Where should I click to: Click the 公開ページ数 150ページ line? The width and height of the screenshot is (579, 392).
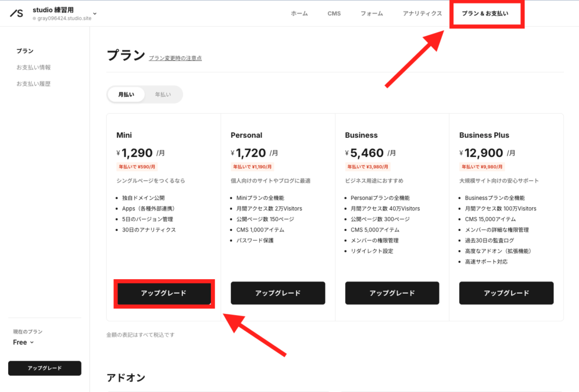[x=265, y=219]
